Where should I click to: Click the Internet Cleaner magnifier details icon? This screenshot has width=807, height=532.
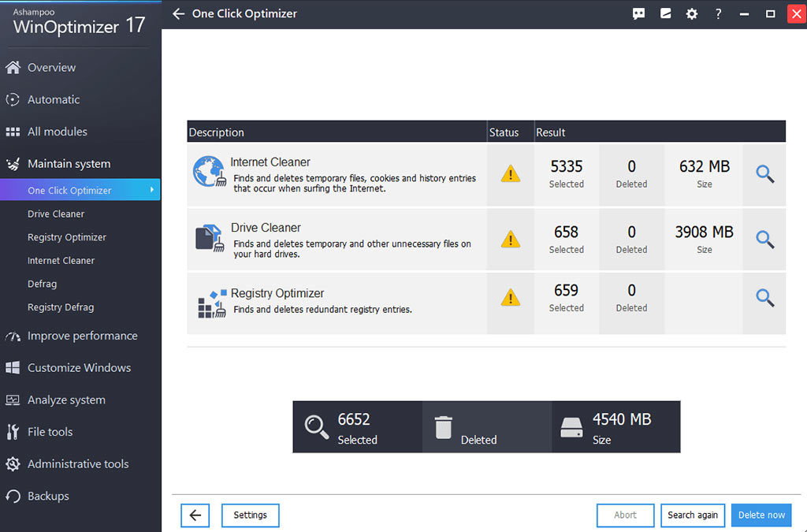pos(764,174)
